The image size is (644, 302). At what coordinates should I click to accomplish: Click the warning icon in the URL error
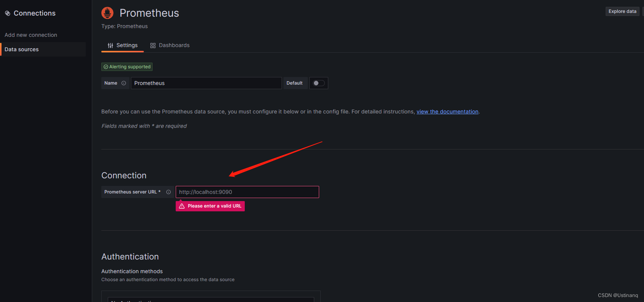pos(182,206)
